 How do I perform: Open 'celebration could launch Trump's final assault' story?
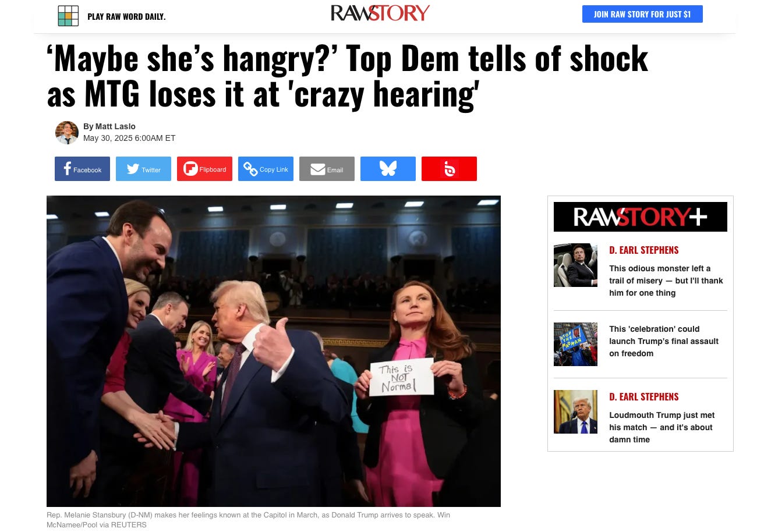[664, 341]
